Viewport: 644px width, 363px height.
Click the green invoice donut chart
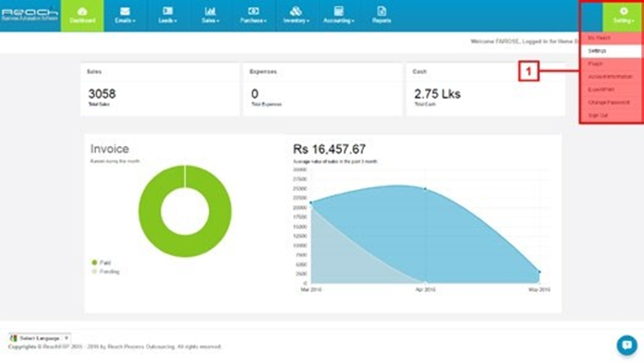tap(185, 212)
